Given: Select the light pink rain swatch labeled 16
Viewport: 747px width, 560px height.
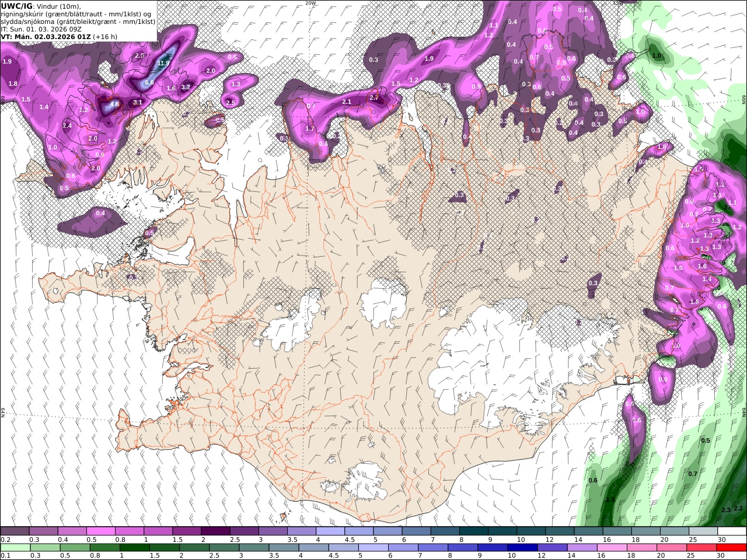Looking at the screenshot, I should click(612, 548).
